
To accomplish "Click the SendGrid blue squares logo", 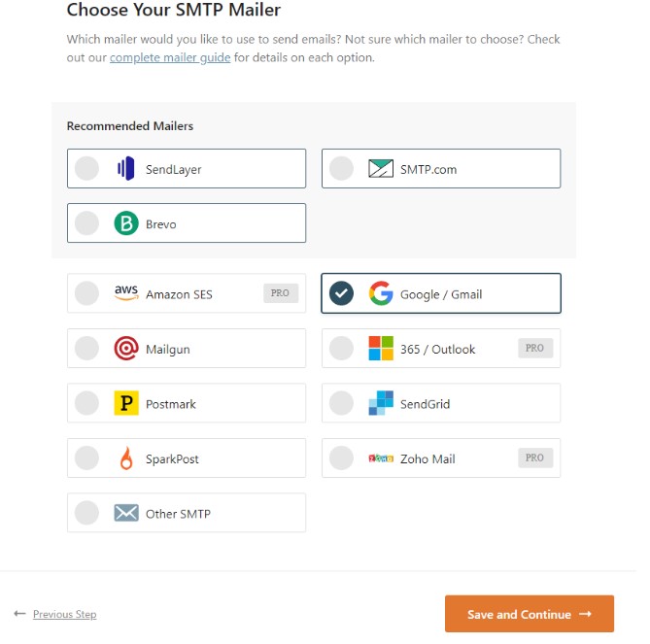I will pos(381,403).
